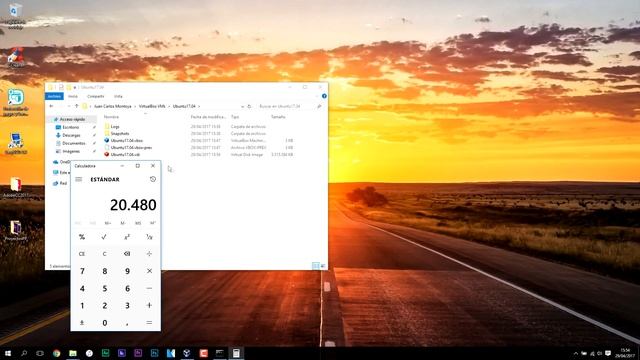Select Imágenes in navigation pane

tap(71, 151)
